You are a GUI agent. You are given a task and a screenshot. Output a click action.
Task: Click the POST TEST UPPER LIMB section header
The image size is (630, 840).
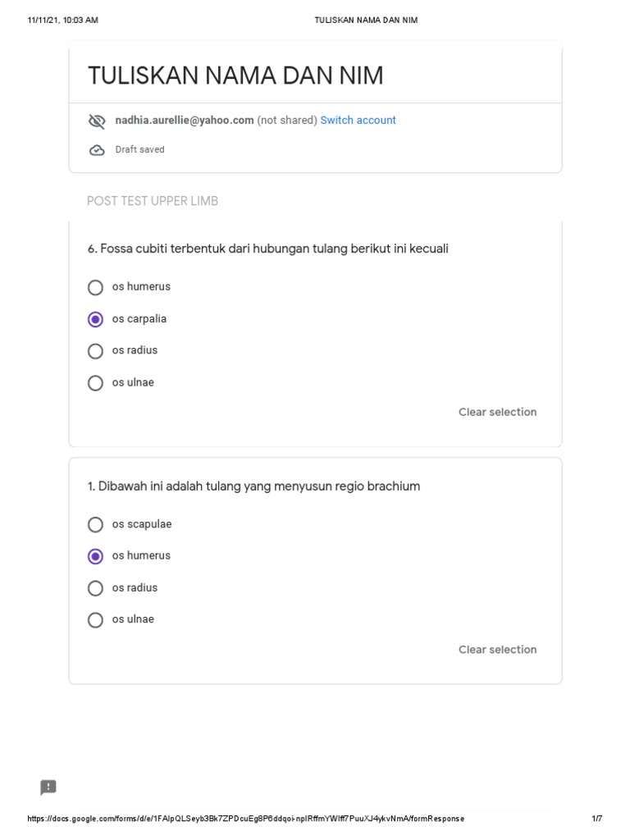153,201
